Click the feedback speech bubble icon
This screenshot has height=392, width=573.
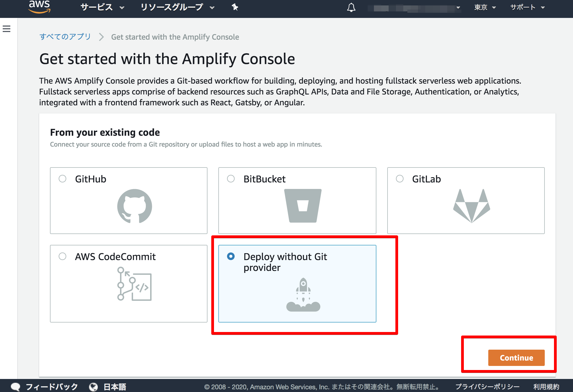pyautogui.click(x=15, y=387)
